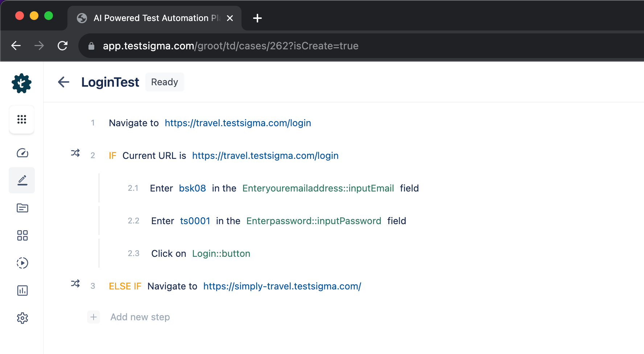
Task: Close the AI Powered Test Automation tab
Action: (230, 18)
